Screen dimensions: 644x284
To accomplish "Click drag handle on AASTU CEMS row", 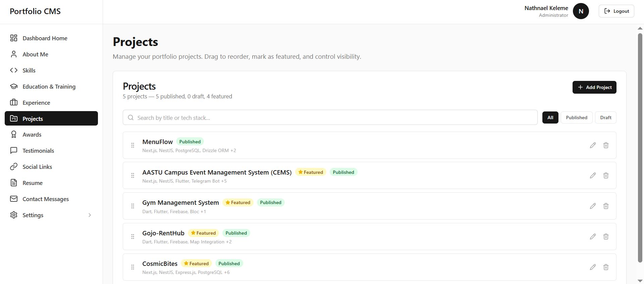I will pyautogui.click(x=132, y=175).
